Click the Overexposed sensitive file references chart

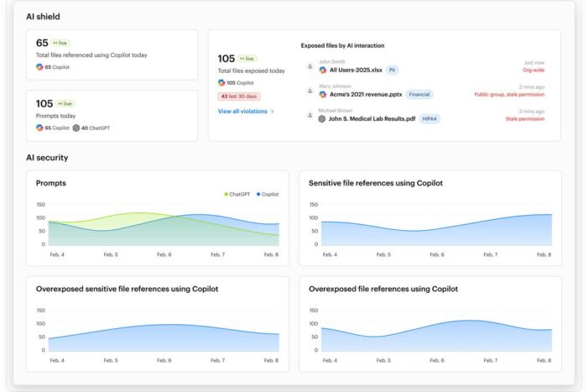pyautogui.click(x=158, y=334)
